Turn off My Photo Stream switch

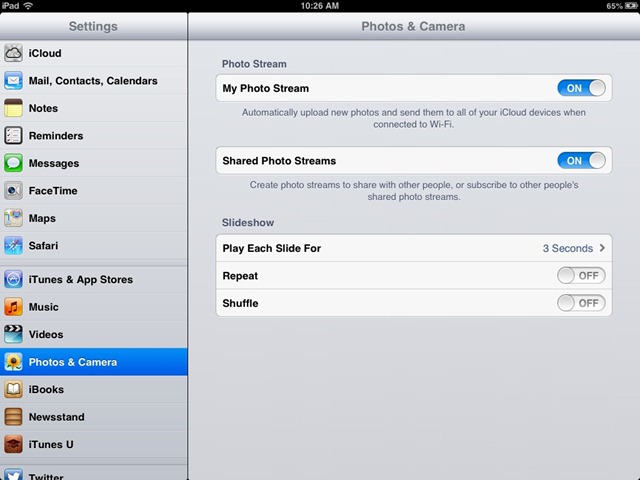(x=581, y=88)
